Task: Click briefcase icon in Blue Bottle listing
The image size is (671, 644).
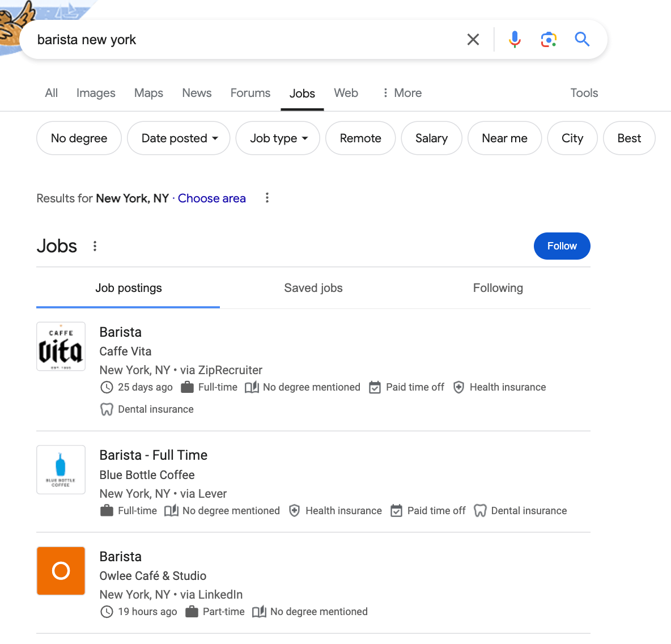Action: click(107, 511)
